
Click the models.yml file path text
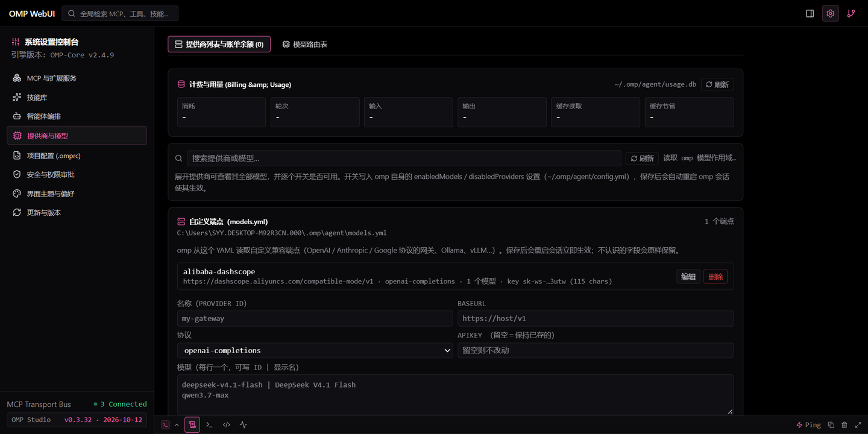282,233
